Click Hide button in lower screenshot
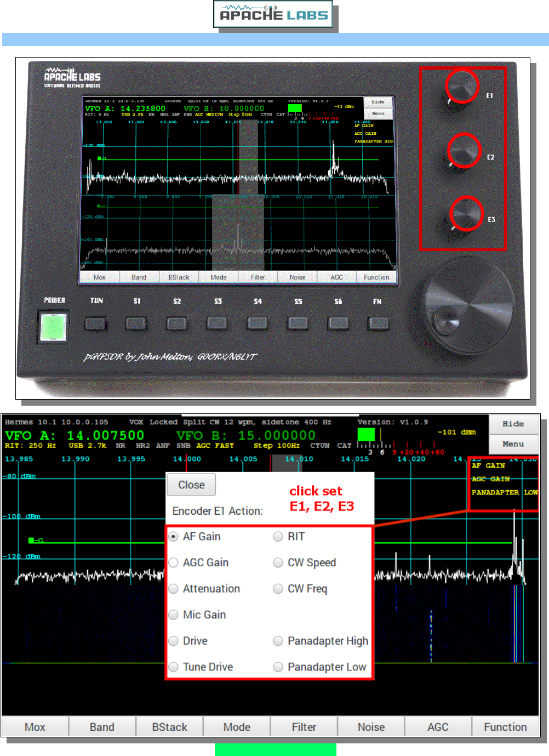The image size is (549, 756). pos(513,424)
